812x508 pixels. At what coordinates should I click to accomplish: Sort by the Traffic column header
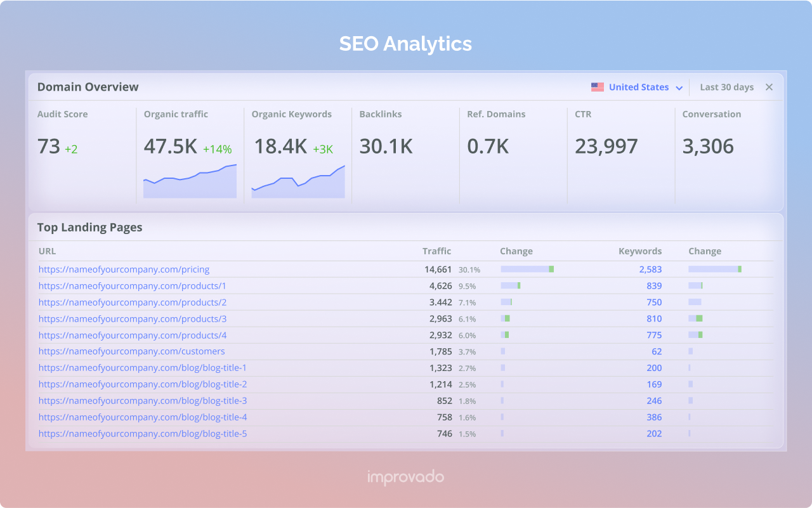436,251
